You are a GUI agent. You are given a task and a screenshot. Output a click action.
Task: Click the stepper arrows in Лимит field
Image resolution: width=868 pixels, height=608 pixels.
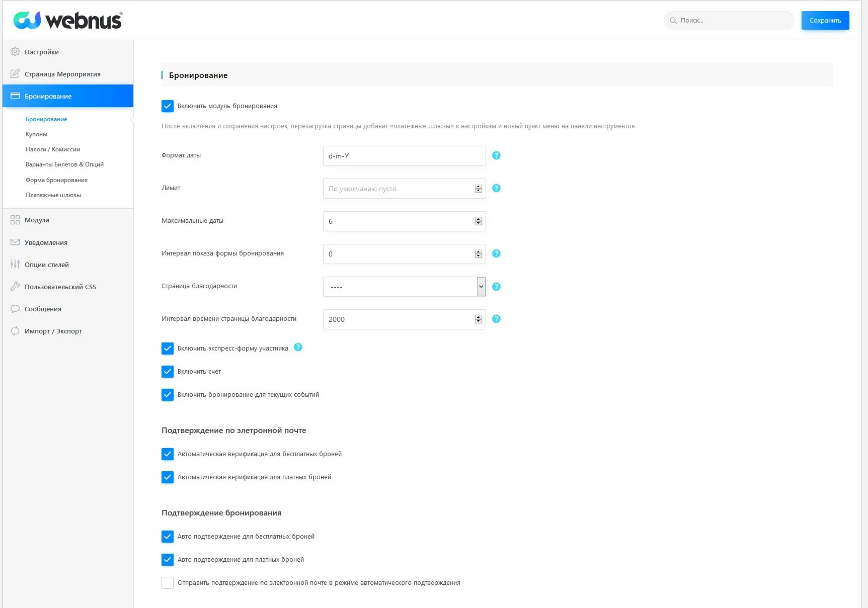coord(478,189)
